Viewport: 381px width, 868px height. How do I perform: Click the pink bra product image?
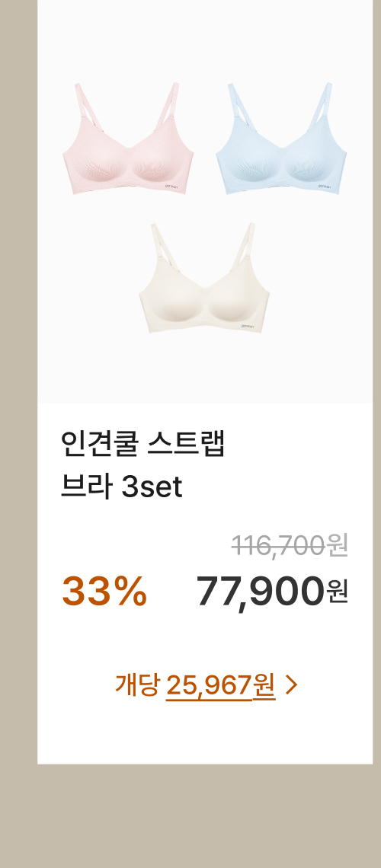tap(129, 139)
